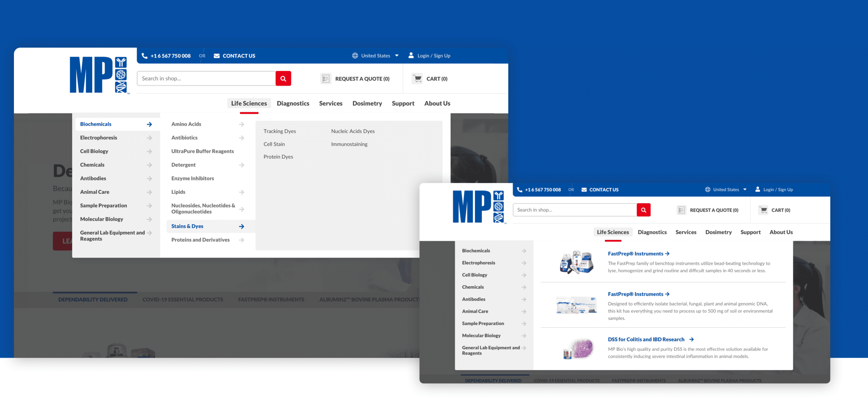868x409 pixels.
Task: Click the red search button in the right window
Action: coord(644,210)
